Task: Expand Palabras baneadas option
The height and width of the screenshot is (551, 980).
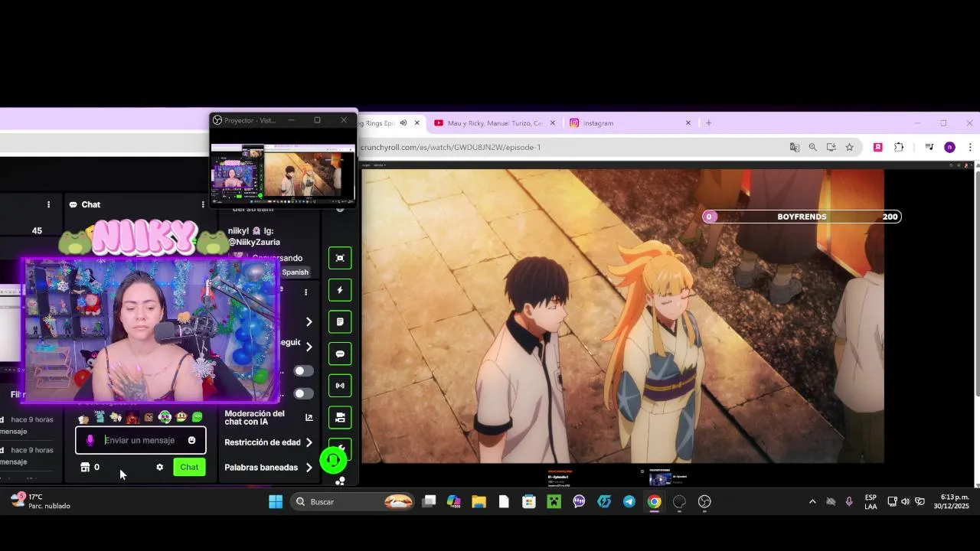Action: pos(269,468)
